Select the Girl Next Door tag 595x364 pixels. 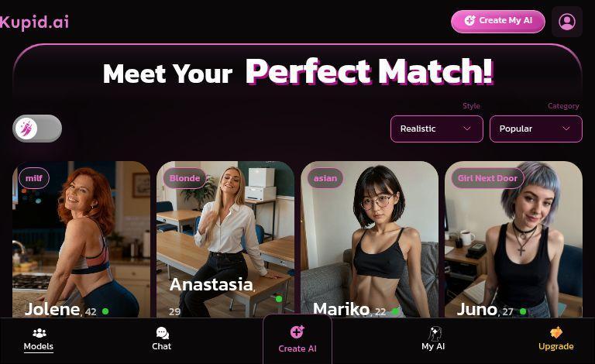click(x=487, y=178)
